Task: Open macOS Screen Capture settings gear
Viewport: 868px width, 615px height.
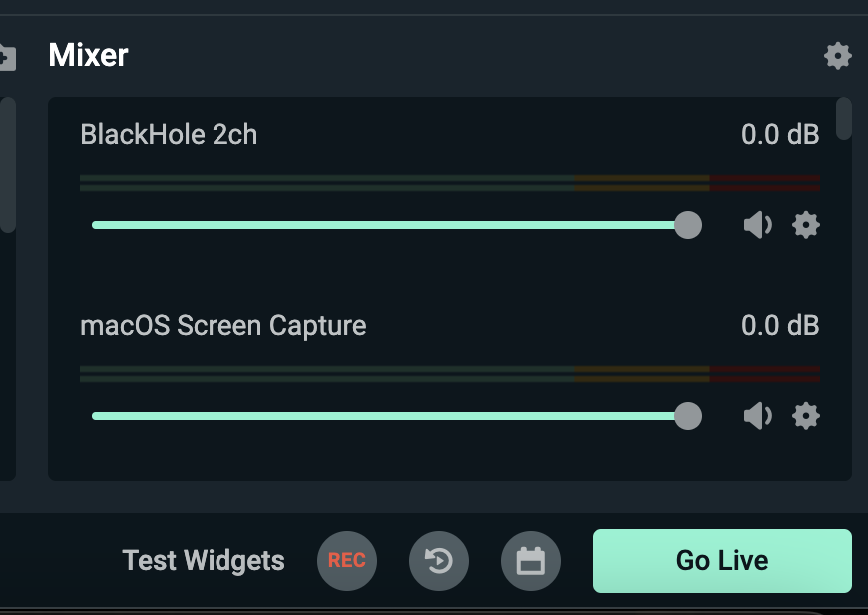Action: (806, 416)
